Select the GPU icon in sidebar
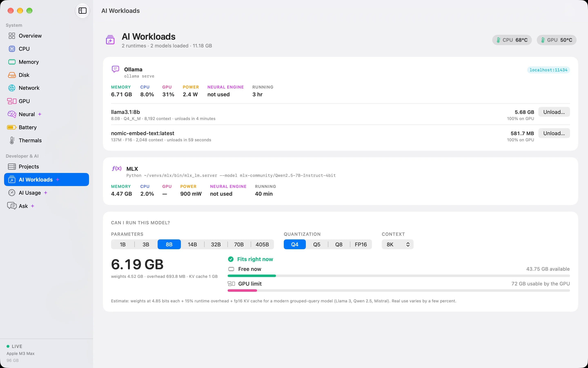 [12, 101]
